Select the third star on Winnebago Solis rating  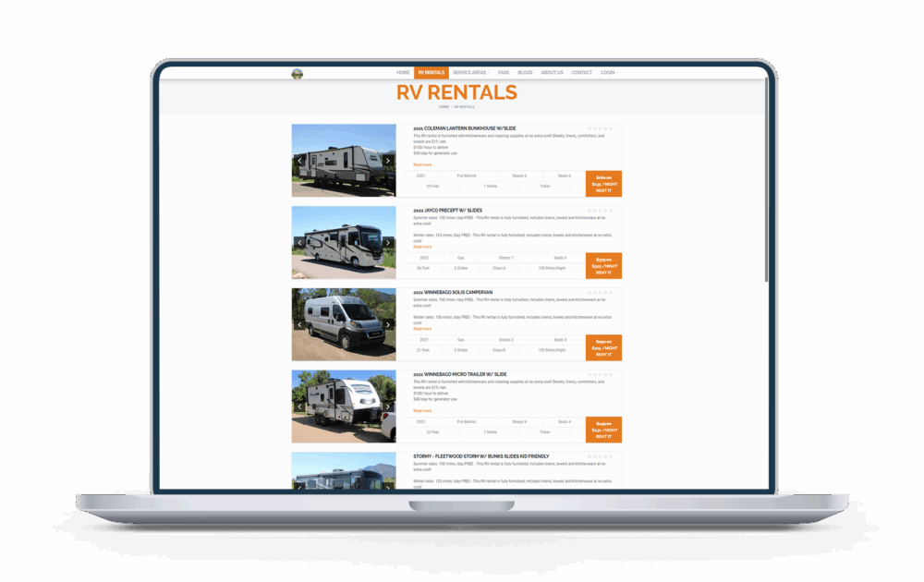(x=599, y=292)
